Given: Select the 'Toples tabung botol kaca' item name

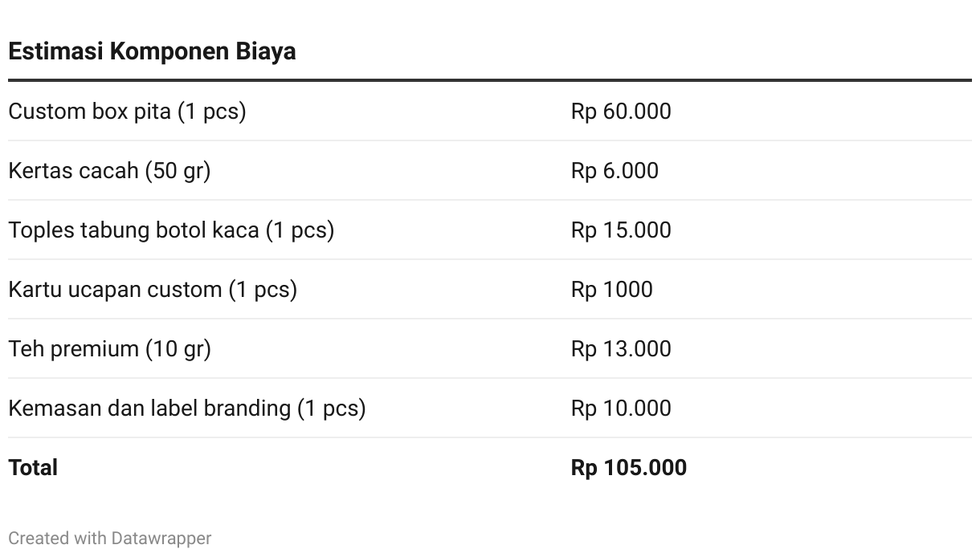Looking at the screenshot, I should [x=133, y=230].
